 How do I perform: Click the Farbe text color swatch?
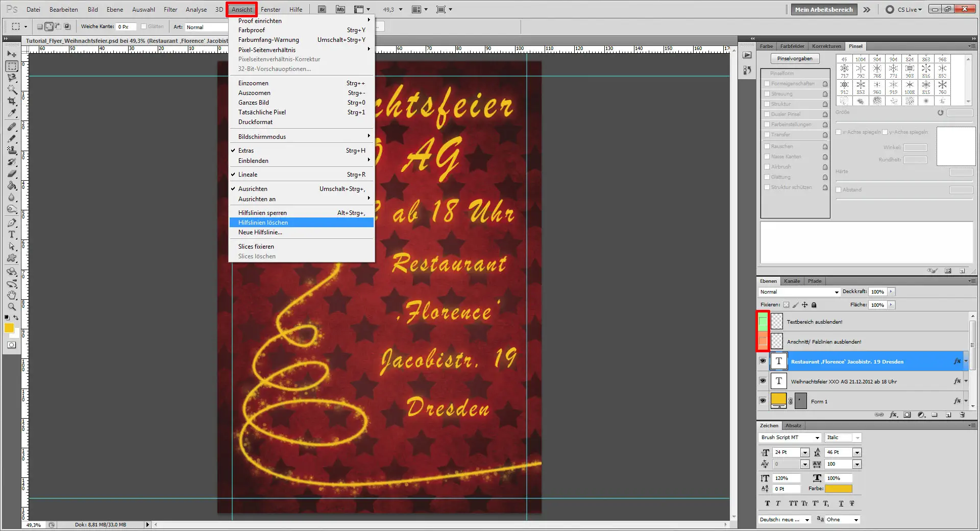pos(839,489)
